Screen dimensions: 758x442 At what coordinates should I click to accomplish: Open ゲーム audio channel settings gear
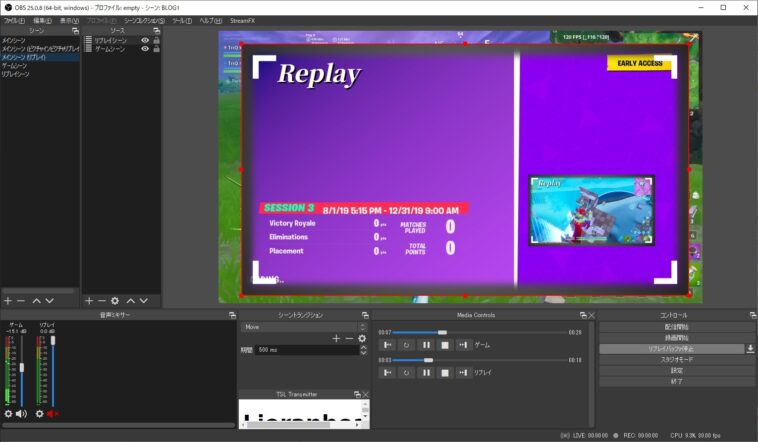coord(8,414)
